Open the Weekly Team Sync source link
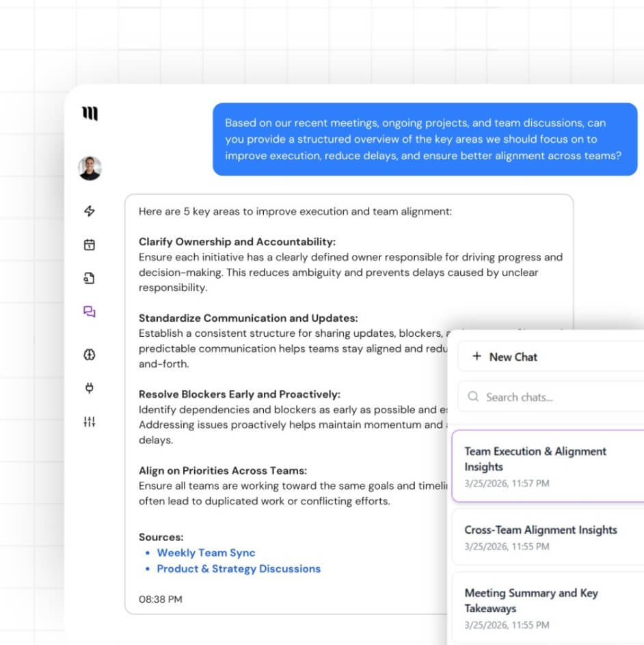The image size is (644, 645). pos(206,553)
